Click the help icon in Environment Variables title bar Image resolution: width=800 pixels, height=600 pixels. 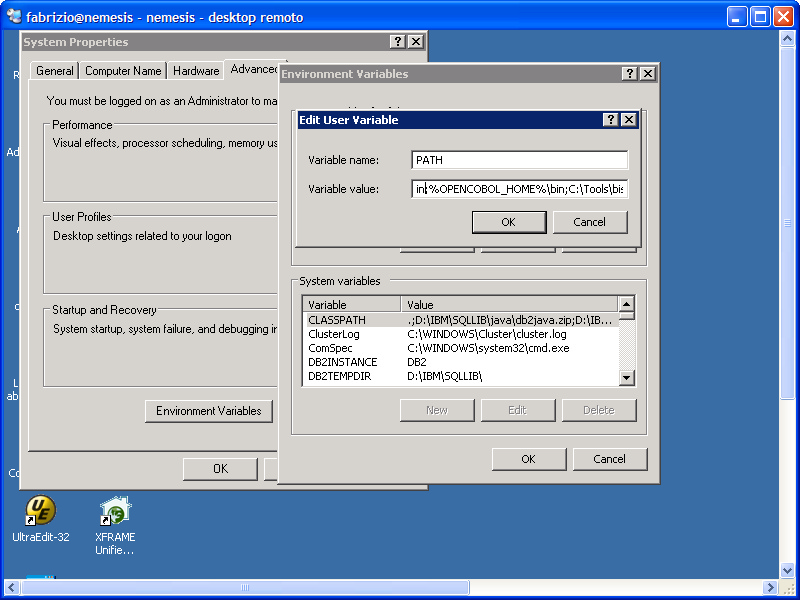point(629,74)
